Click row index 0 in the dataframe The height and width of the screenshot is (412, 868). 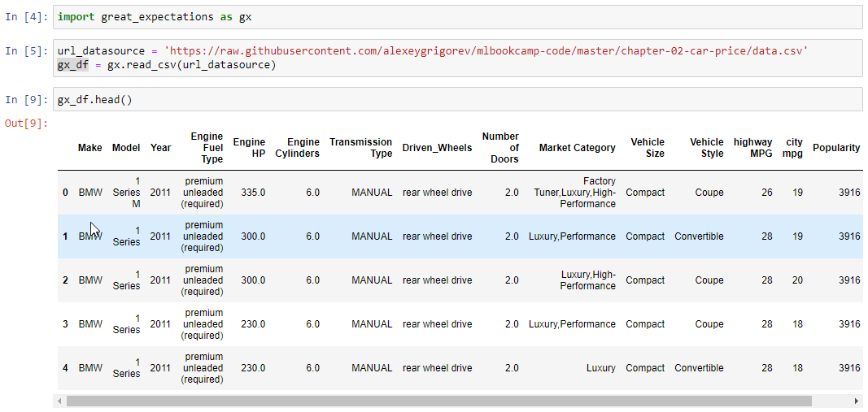coord(65,193)
